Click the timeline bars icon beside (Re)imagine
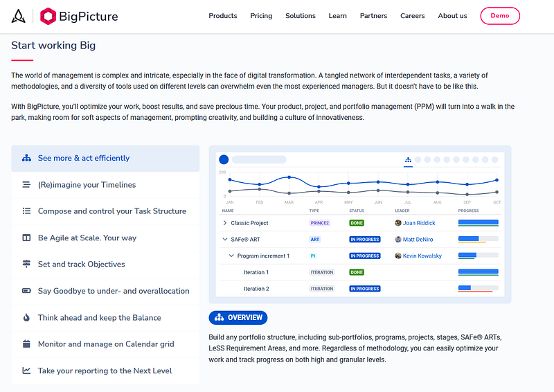This screenshot has width=554, height=392. [26, 184]
